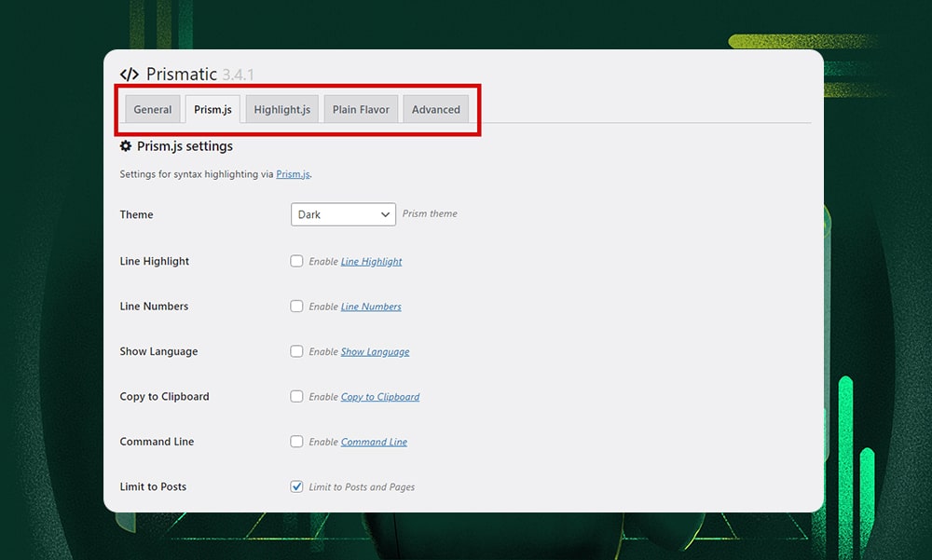Screen dimensions: 932x560
Task: Click the code brackets icon beside Prismatic
Action: pyautogui.click(x=129, y=74)
